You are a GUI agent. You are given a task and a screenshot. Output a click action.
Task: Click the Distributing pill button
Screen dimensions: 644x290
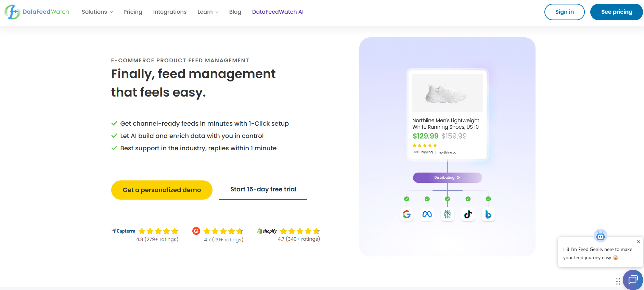point(448,178)
